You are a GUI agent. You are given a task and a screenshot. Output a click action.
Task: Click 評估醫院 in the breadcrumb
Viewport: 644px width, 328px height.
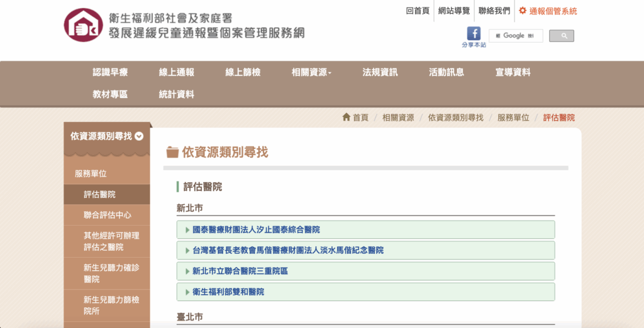pyautogui.click(x=559, y=118)
